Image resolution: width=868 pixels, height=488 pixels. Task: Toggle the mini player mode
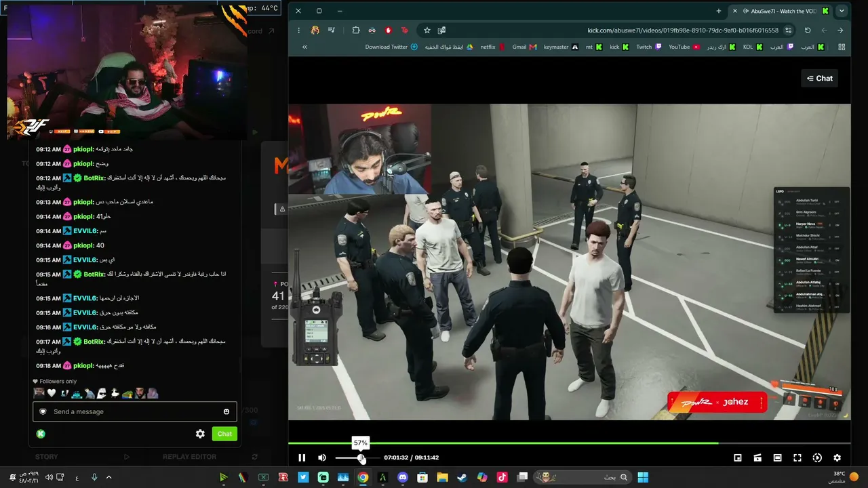[738, 458]
